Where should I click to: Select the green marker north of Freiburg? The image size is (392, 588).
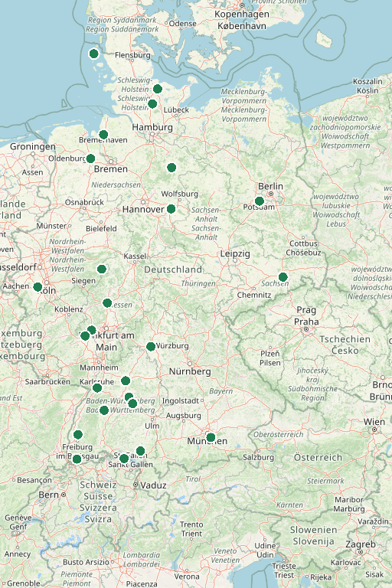78,435
